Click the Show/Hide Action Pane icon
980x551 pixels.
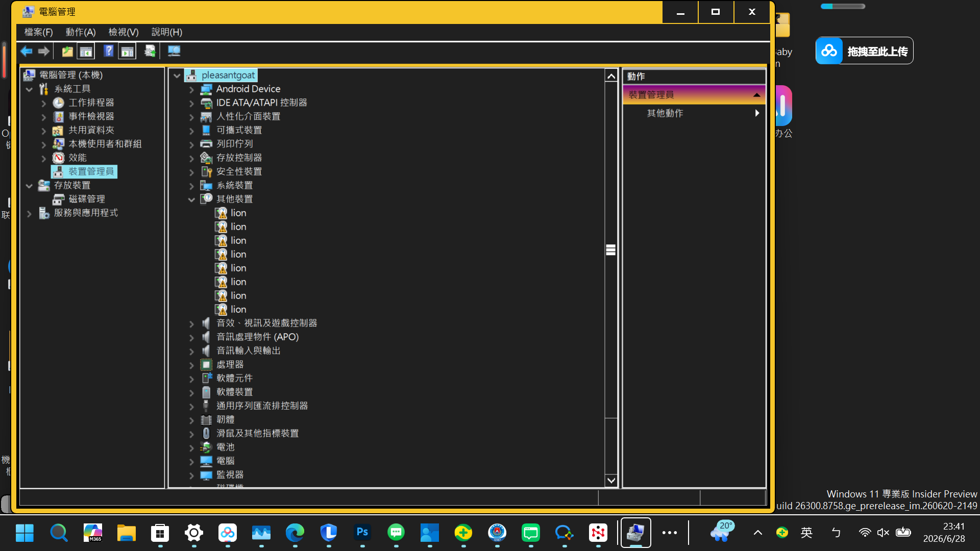127,51
